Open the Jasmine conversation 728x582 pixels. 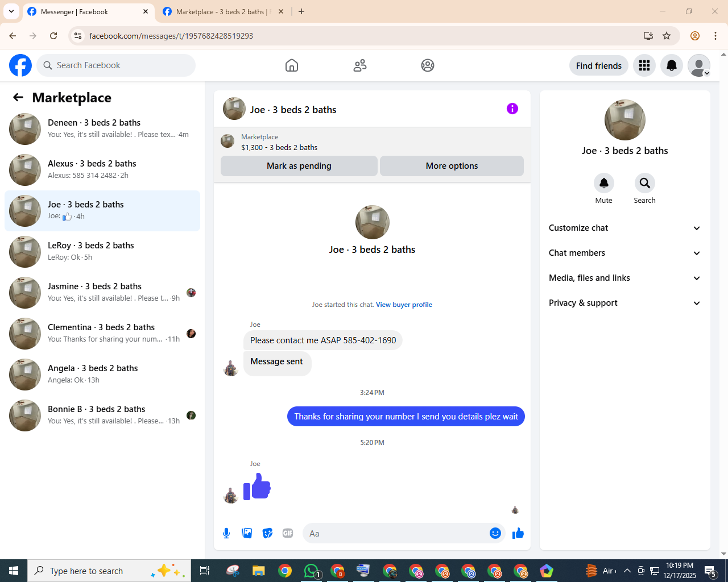coord(102,293)
